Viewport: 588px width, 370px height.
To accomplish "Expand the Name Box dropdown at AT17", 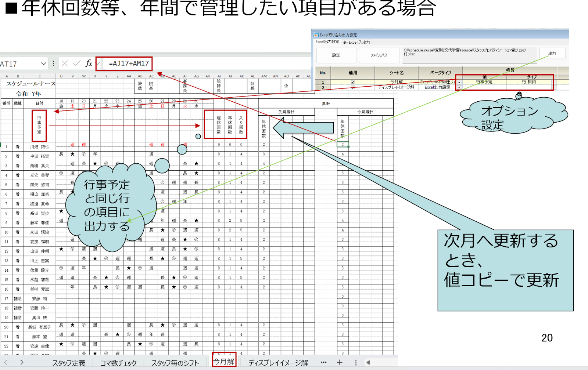I will [x=43, y=64].
